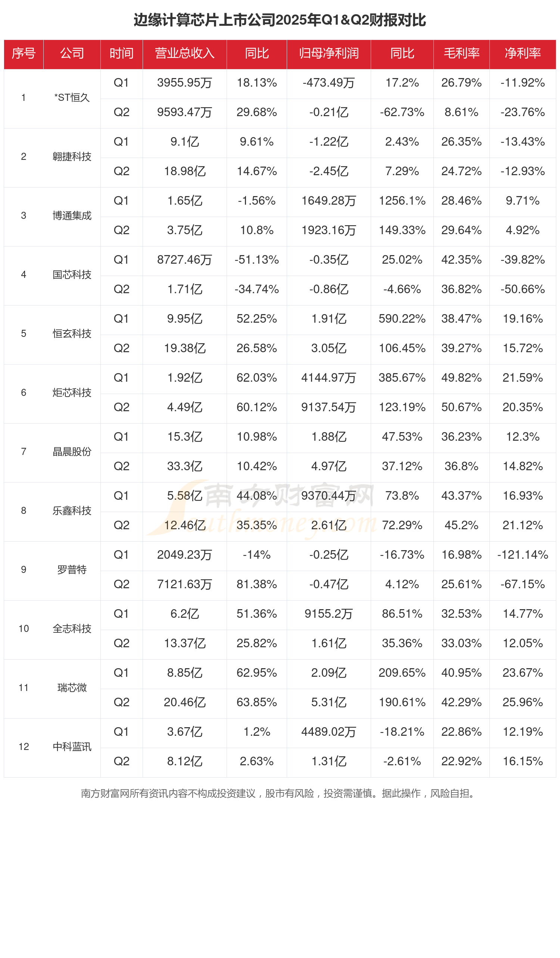Click the -121.14% net margin cell
Image resolution: width=560 pixels, height=958 pixels.
(522, 555)
